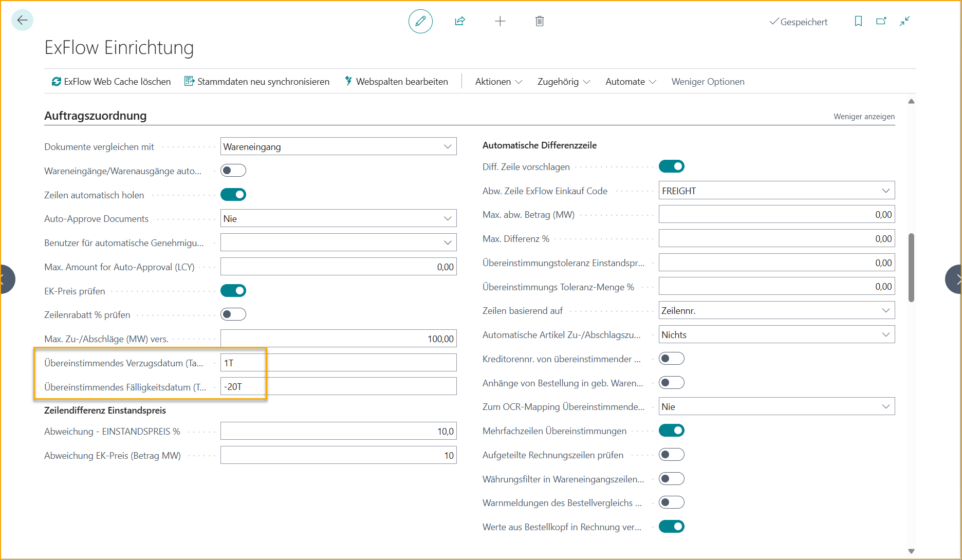Click Weniger anzeigen link

click(864, 117)
